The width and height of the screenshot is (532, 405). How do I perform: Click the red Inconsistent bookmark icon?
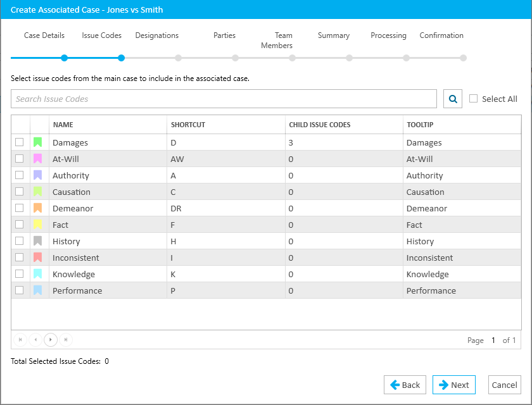point(38,258)
